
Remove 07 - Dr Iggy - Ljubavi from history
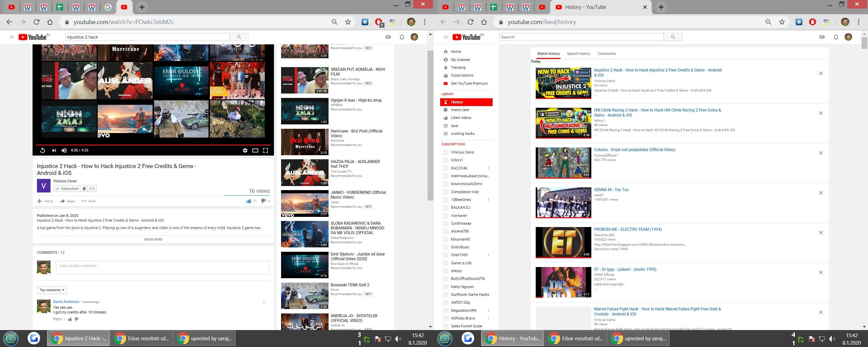click(821, 272)
